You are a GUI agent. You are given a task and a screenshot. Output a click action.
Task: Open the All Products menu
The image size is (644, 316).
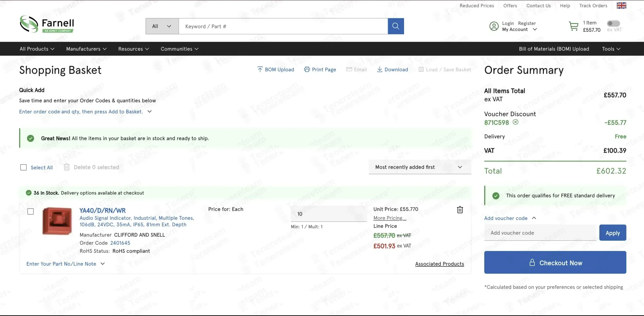pos(37,49)
